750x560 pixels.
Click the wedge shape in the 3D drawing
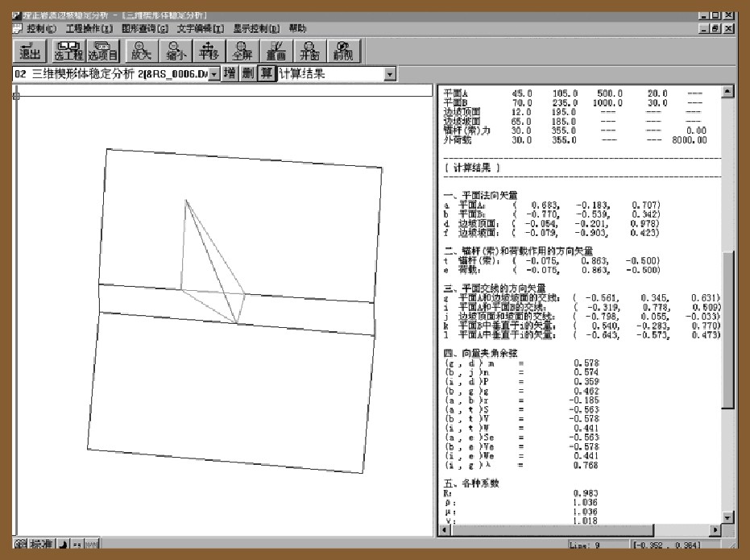click(213, 262)
